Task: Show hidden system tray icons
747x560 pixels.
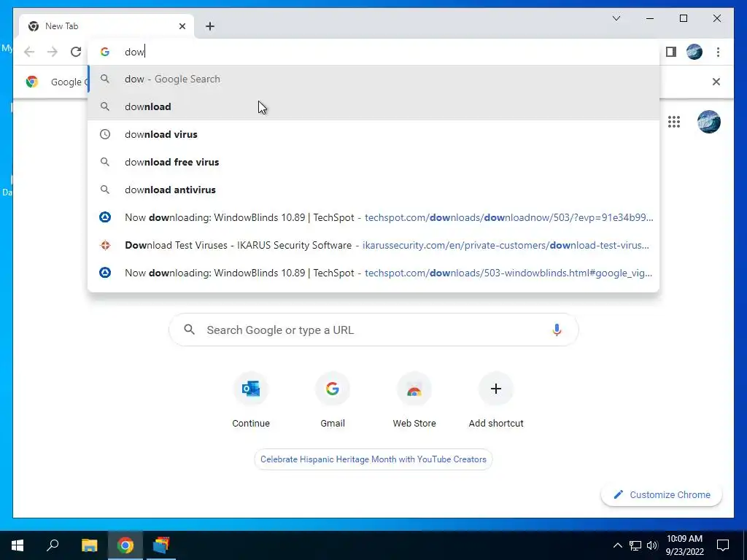Action: [617, 545]
